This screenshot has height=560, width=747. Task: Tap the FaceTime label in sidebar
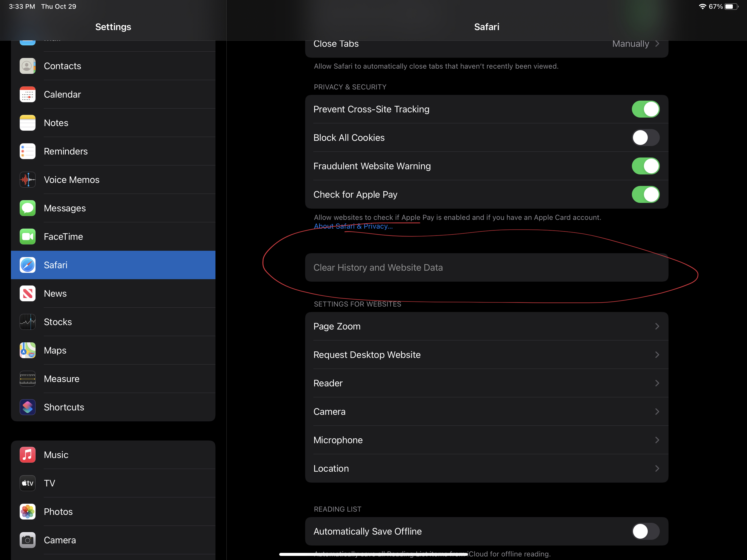click(63, 237)
